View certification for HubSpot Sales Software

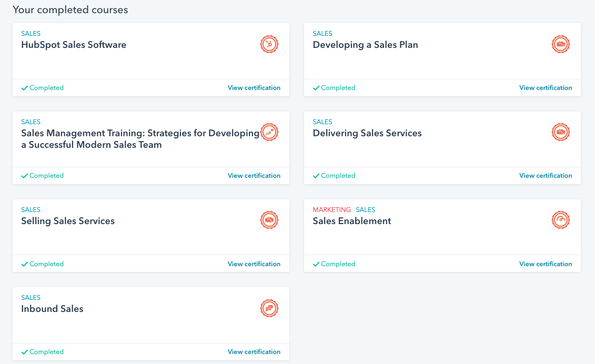tap(254, 88)
